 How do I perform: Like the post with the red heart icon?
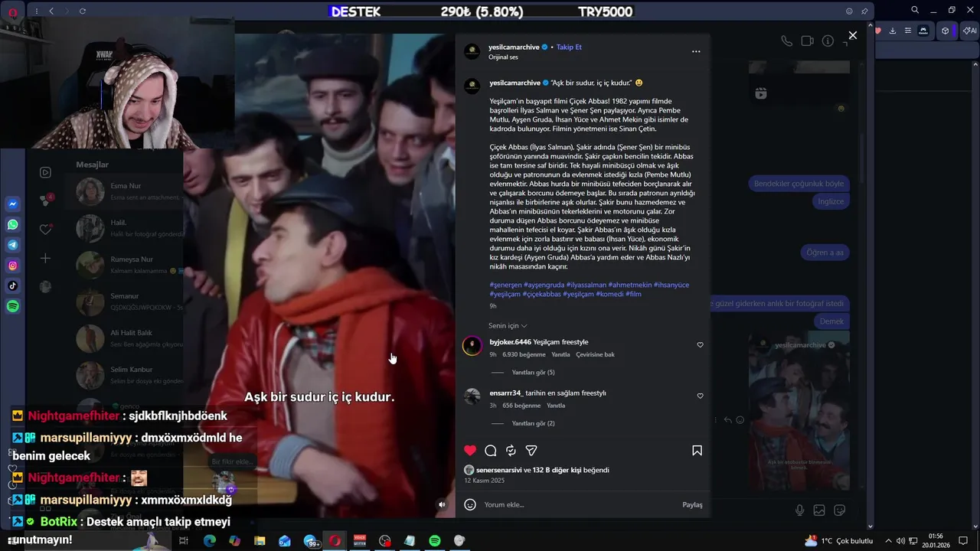click(470, 451)
